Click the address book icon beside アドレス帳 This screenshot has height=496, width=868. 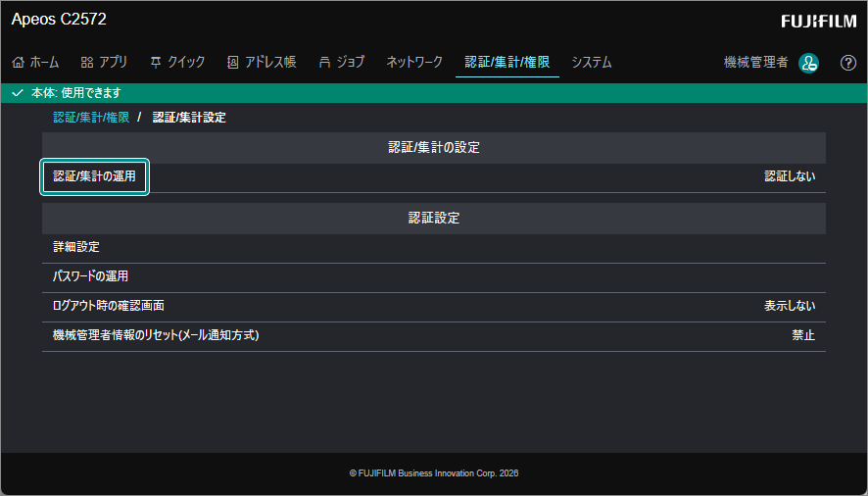(233, 62)
